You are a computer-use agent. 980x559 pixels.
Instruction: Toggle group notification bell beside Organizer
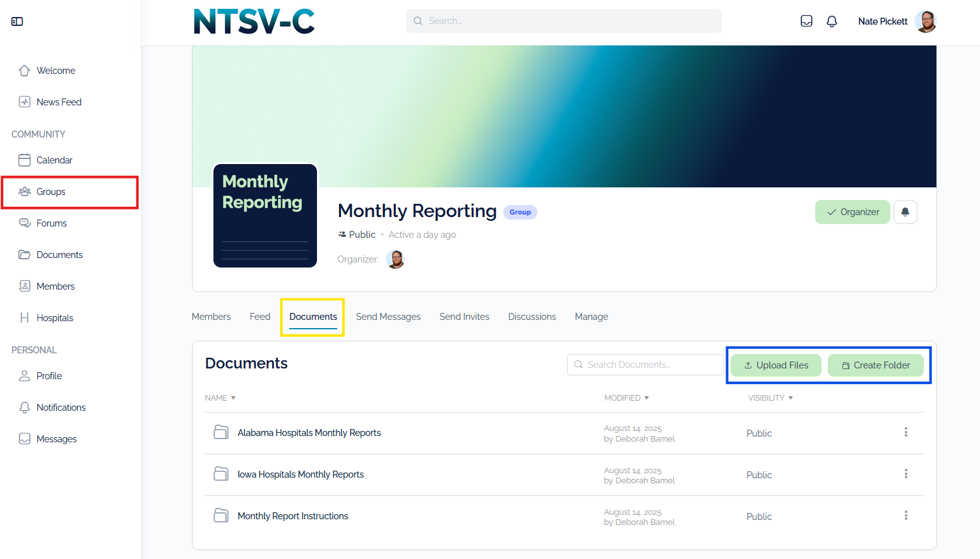(x=905, y=212)
